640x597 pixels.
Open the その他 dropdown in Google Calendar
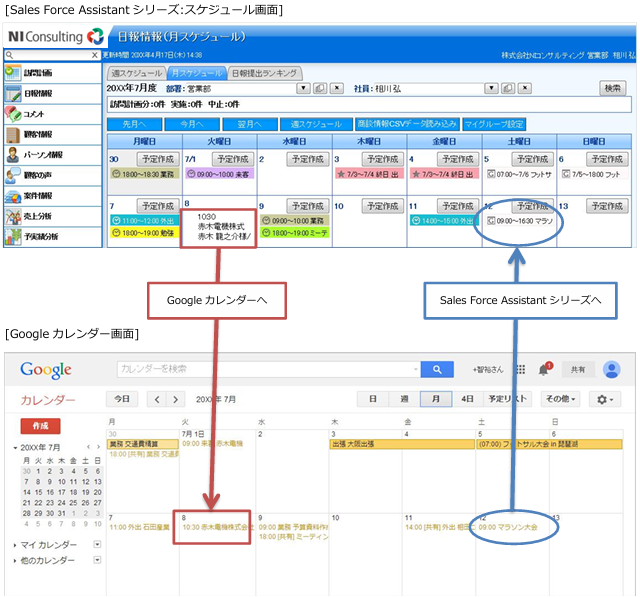tap(561, 399)
